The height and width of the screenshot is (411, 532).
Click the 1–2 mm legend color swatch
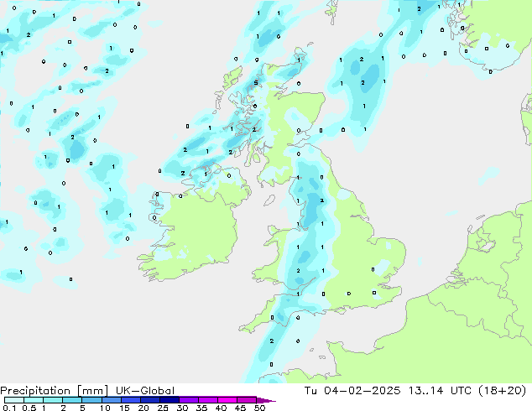(53, 400)
